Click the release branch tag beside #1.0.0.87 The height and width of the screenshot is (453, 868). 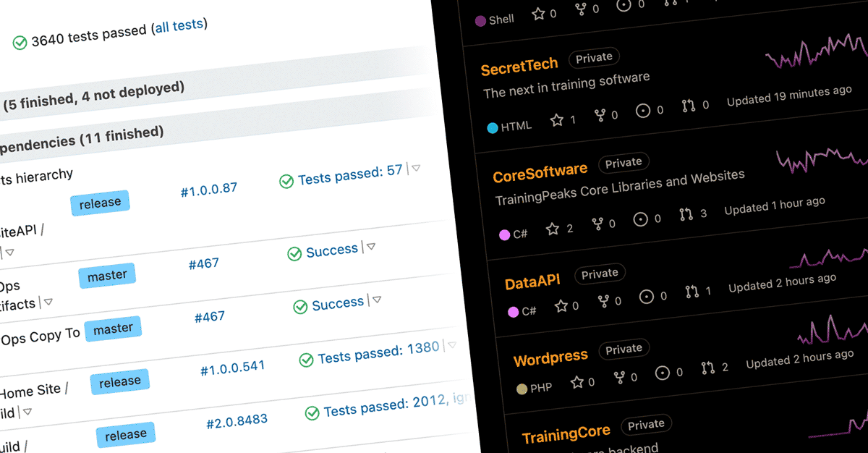tap(100, 203)
